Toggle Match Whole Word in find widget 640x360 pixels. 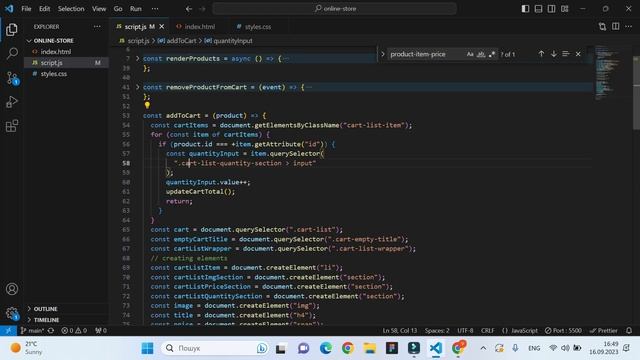click(x=481, y=54)
